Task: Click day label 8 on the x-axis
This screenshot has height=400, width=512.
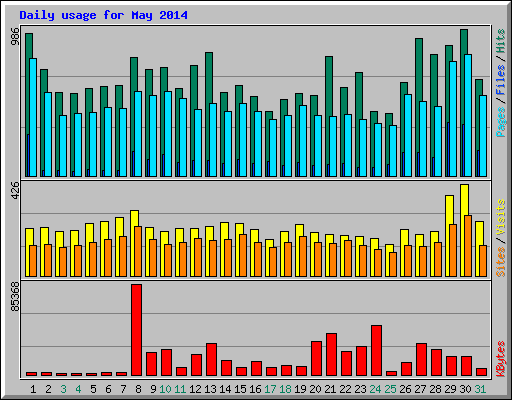Action: pyautogui.click(x=138, y=389)
